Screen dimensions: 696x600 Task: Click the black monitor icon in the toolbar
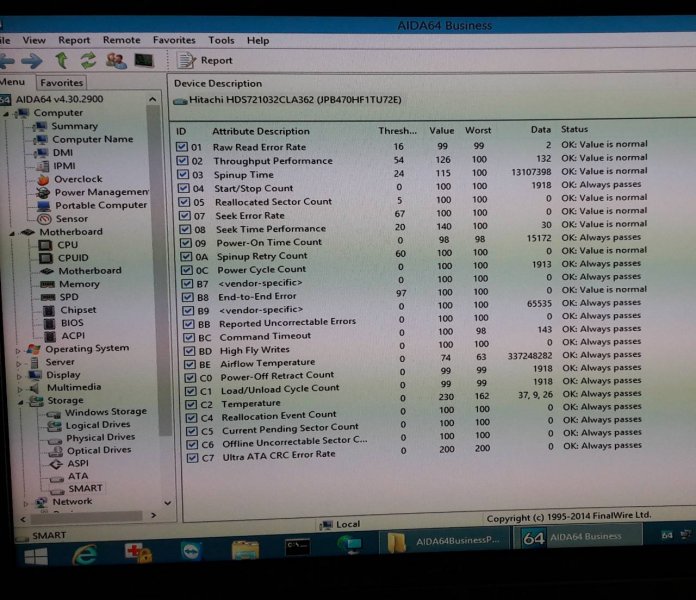(x=144, y=62)
